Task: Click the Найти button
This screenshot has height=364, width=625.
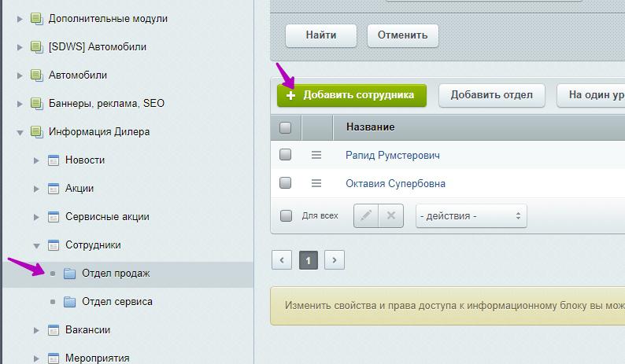Action: (x=321, y=35)
